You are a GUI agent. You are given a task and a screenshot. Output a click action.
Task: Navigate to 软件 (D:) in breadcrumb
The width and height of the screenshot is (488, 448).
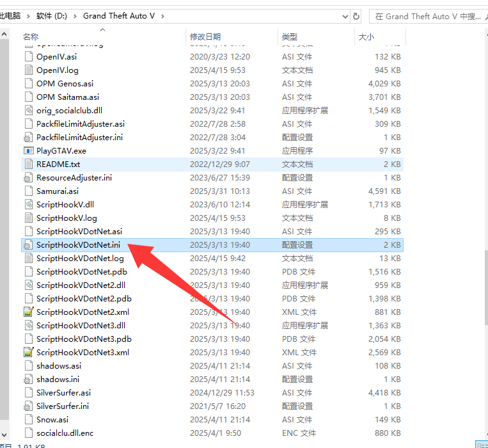tap(52, 16)
